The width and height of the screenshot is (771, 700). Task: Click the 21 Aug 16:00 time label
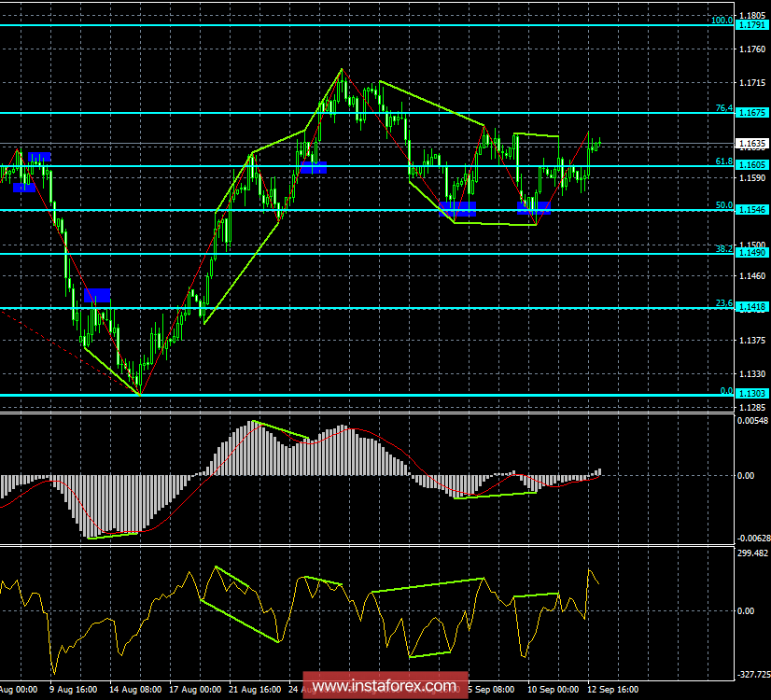tap(253, 690)
